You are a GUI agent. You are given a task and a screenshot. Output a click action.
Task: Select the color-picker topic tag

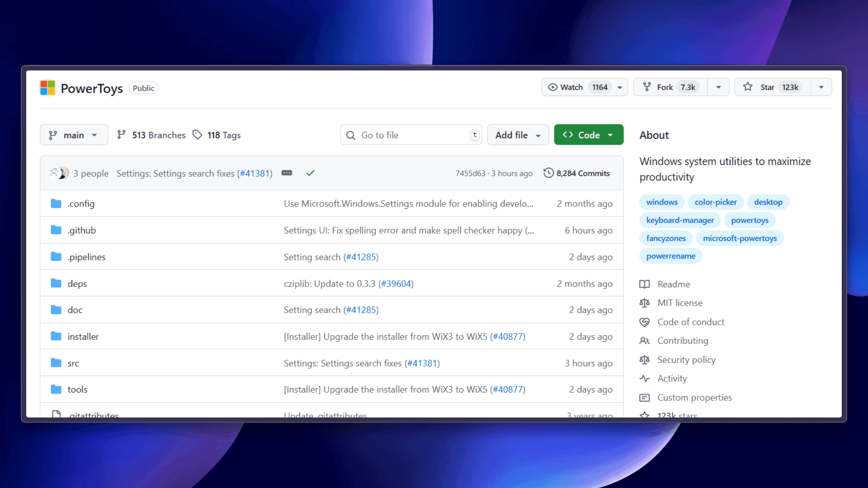tap(716, 202)
